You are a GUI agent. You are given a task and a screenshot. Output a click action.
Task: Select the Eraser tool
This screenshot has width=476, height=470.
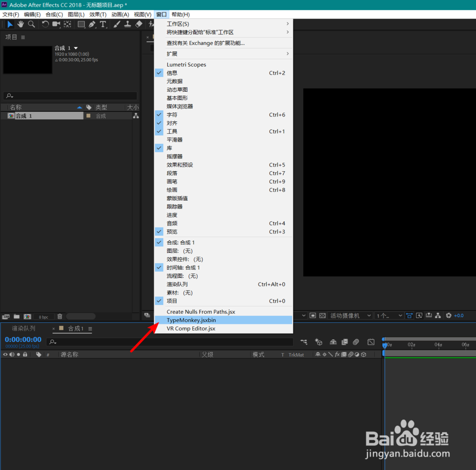click(139, 24)
